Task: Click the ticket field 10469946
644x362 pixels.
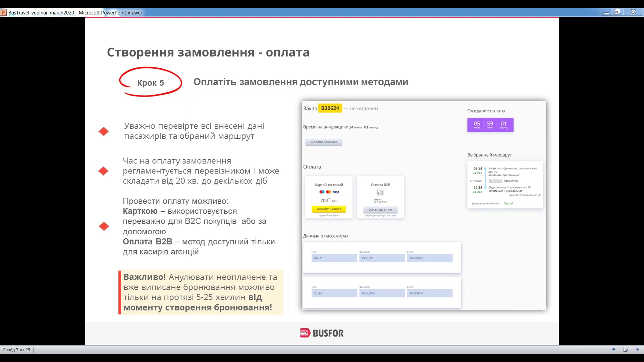Action: point(430,293)
